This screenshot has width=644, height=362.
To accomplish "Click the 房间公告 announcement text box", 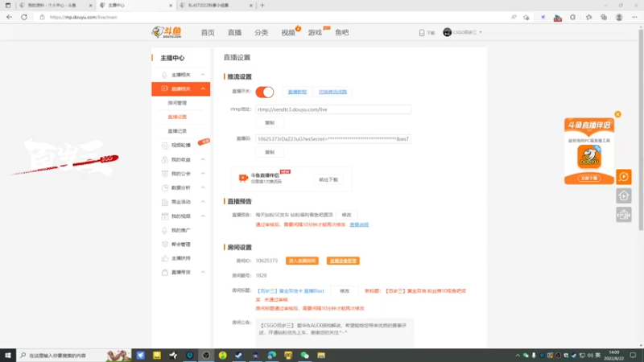I will (335, 332).
